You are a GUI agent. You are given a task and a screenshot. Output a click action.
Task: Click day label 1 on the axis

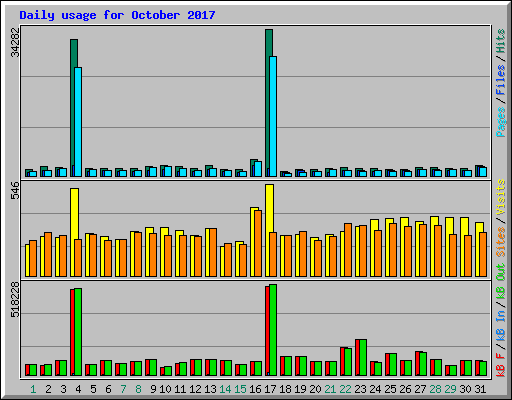point(33,389)
